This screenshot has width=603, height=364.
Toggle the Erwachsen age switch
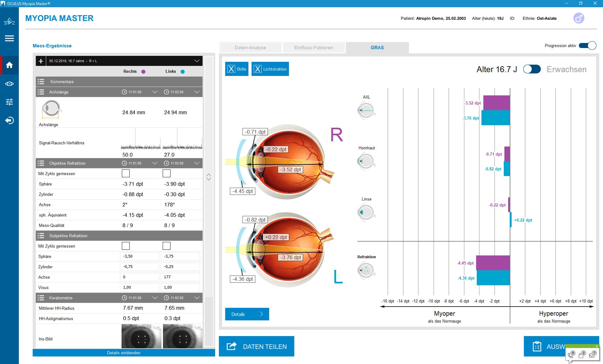tap(532, 69)
